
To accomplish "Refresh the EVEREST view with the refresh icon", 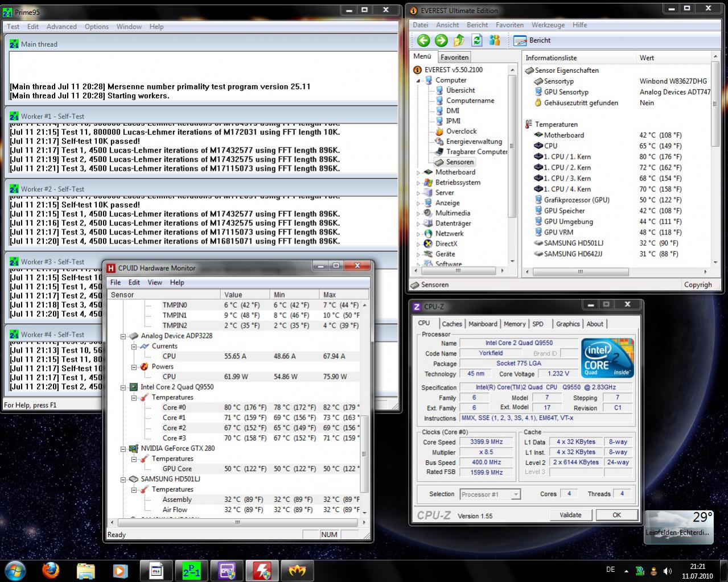I will tap(477, 40).
